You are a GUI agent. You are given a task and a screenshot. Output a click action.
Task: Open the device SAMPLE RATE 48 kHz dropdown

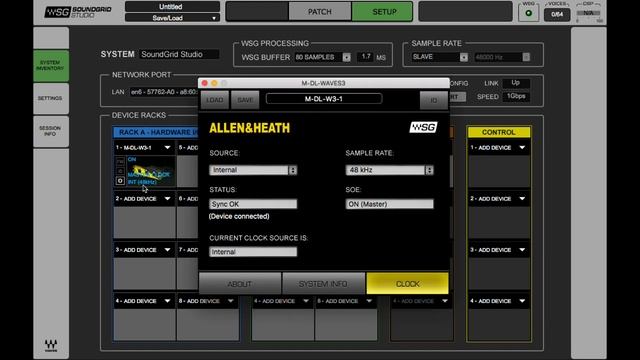(x=389, y=170)
